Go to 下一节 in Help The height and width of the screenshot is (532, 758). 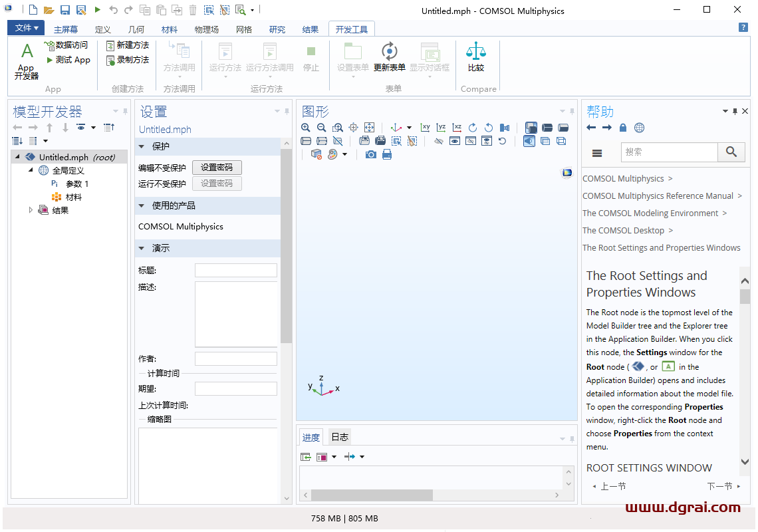pos(723,486)
